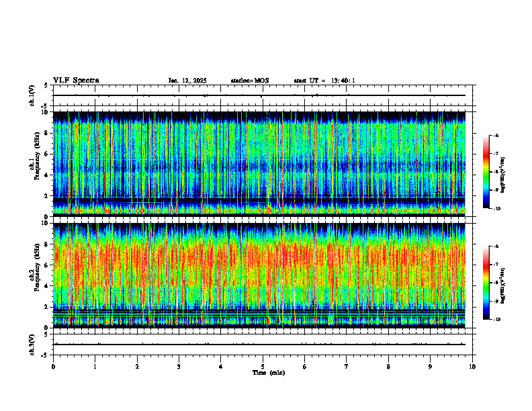
Task: Click the 8 kHz tick of ch.1 frequency axis
Action: click(47, 133)
